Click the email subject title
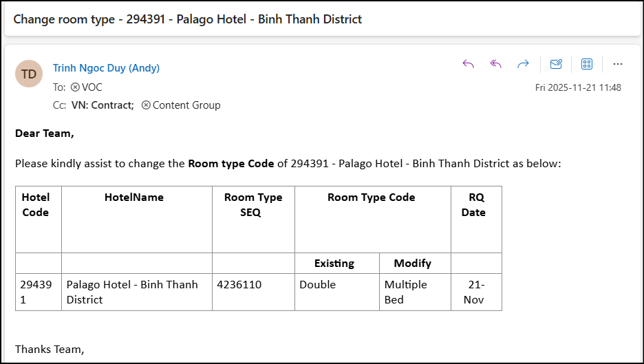Image resolution: width=644 pixels, height=364 pixels. point(187,19)
